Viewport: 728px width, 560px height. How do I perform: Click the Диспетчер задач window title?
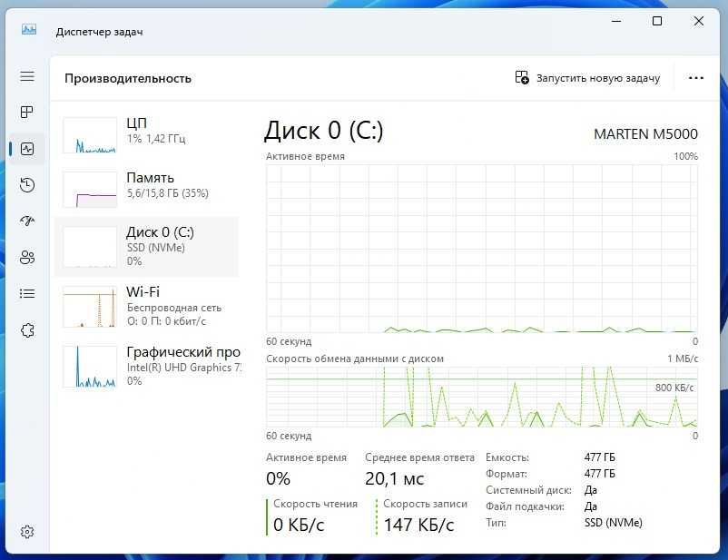[x=99, y=32]
